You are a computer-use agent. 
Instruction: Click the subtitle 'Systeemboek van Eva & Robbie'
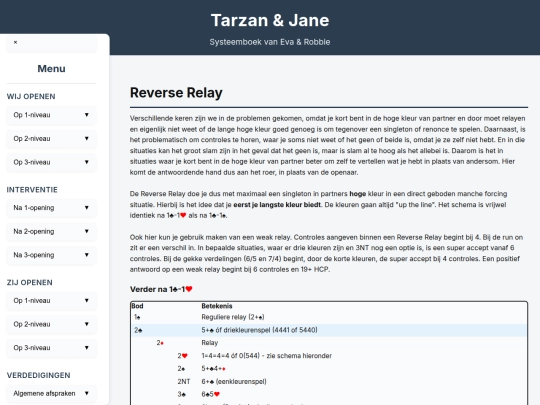(x=270, y=42)
